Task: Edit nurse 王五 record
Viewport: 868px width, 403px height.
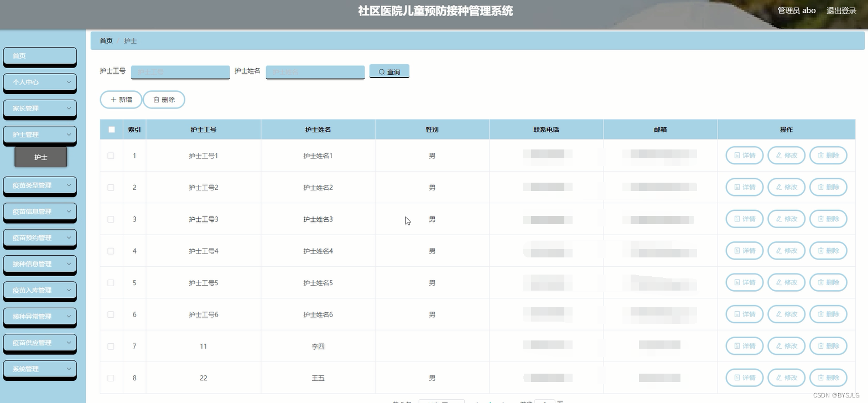Action: click(x=786, y=378)
